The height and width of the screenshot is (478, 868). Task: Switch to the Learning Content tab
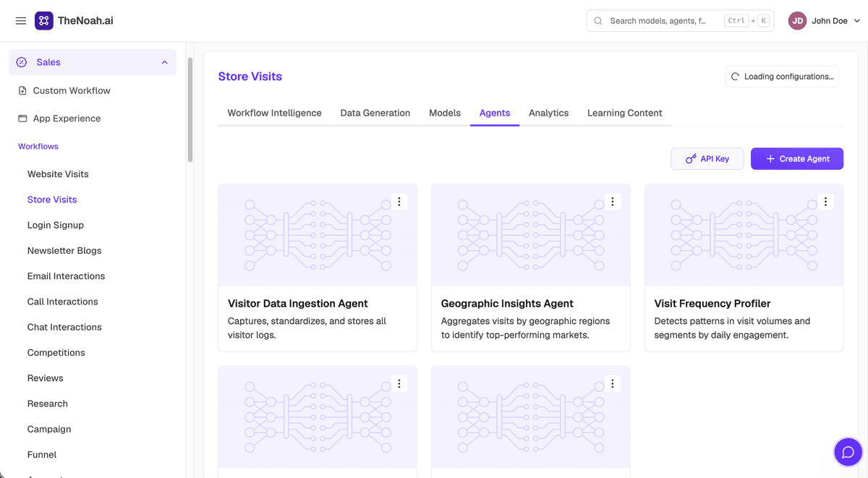click(x=625, y=113)
